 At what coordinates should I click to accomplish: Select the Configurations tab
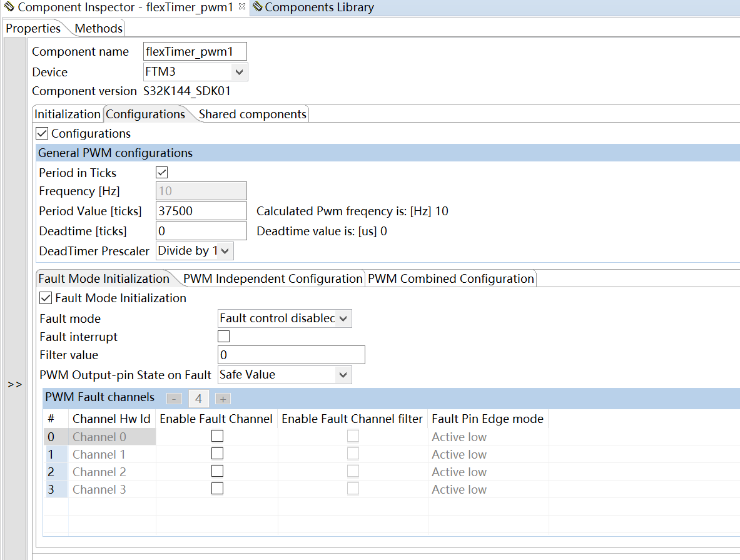coord(145,115)
